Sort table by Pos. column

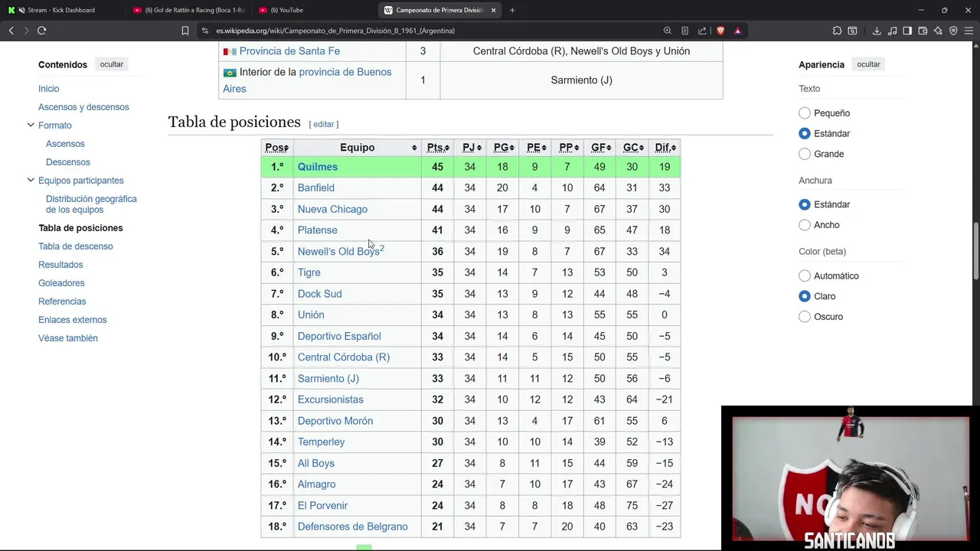277,148
